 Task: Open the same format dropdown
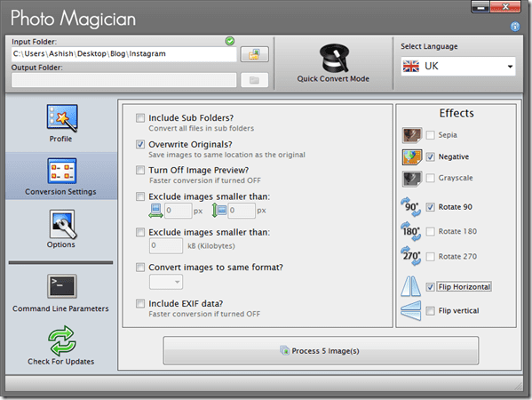point(166,282)
